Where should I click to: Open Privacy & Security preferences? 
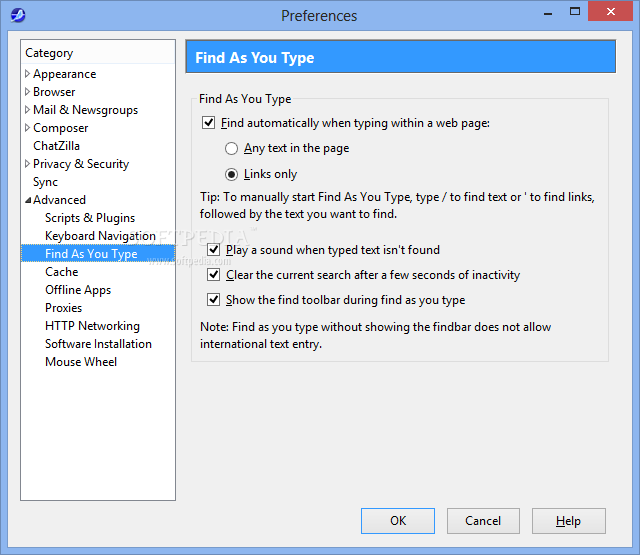coord(81,164)
